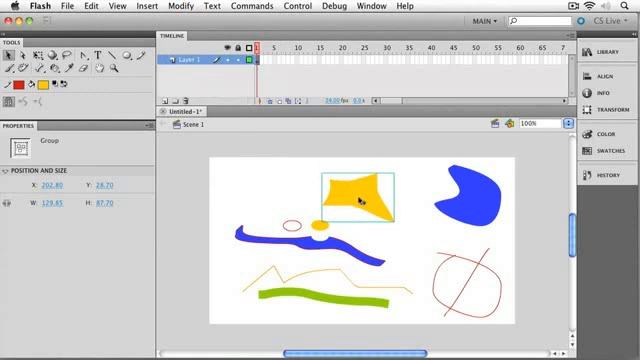Select the 3D Rotation tool
640x360 pixels.
pos(52,55)
